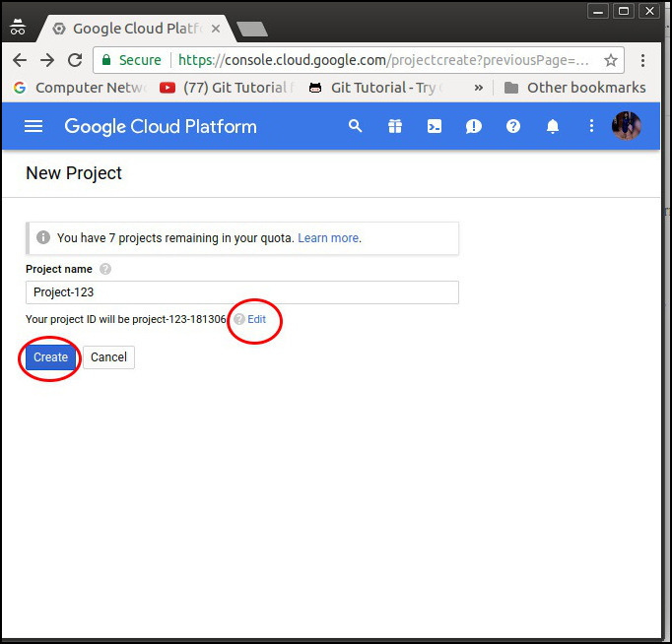Screen dimensions: 672x644
Task: Open the help question mark icon
Action: 513,126
